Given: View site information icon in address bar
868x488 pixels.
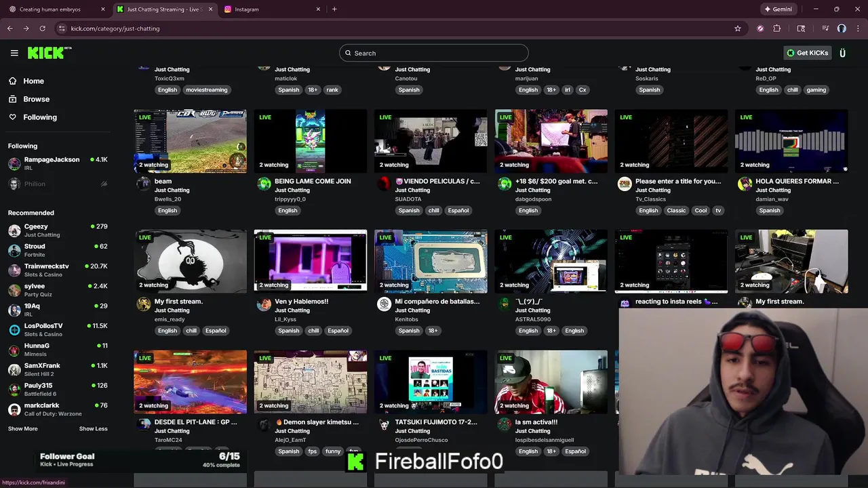Looking at the screenshot, I should (62, 28).
